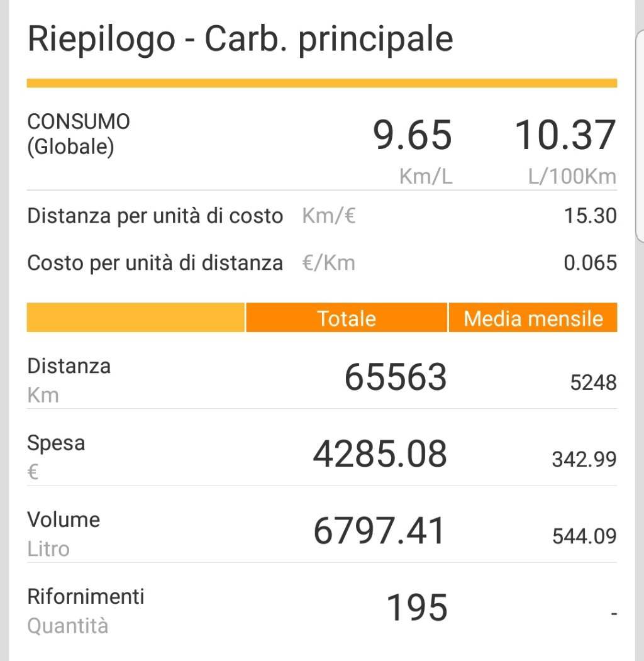Click the blank yellow table header cell
This screenshot has width=644, height=661.
tap(135, 318)
